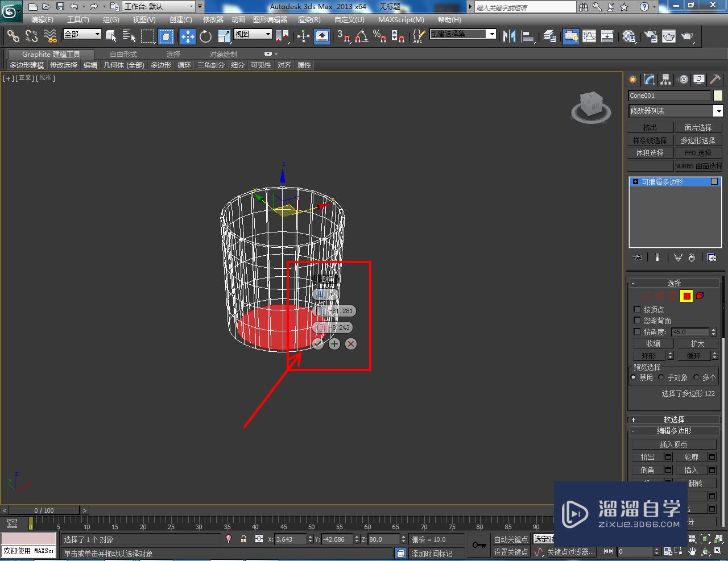Open the 修改器 menu
The height and width of the screenshot is (561, 728).
[213, 19]
